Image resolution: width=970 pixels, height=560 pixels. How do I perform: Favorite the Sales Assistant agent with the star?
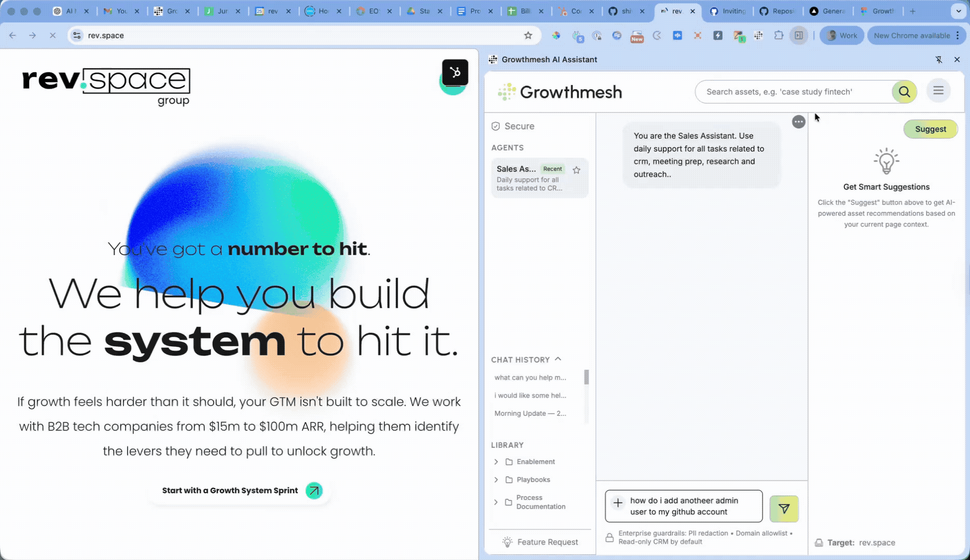pos(576,170)
